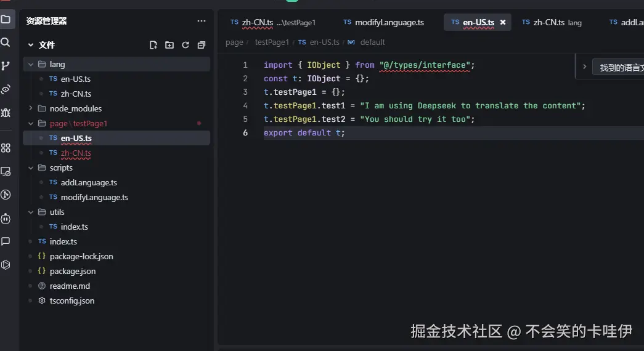Open the AI robot assistant icon
This screenshot has height=351, width=644.
click(x=6, y=219)
